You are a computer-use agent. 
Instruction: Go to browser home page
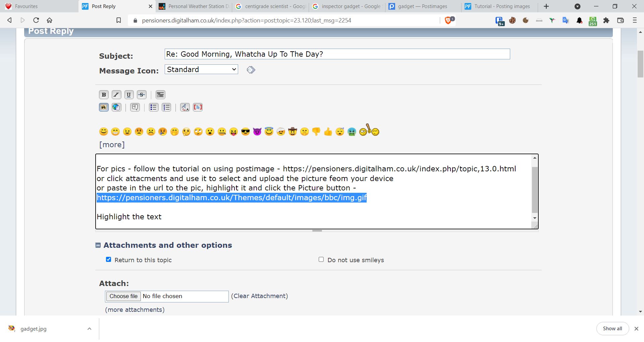pos(50,20)
